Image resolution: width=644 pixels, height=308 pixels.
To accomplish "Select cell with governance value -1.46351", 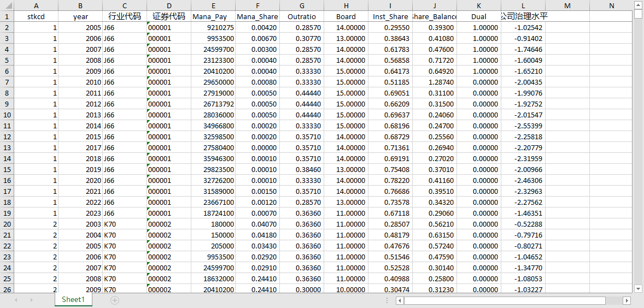I will [523, 213].
